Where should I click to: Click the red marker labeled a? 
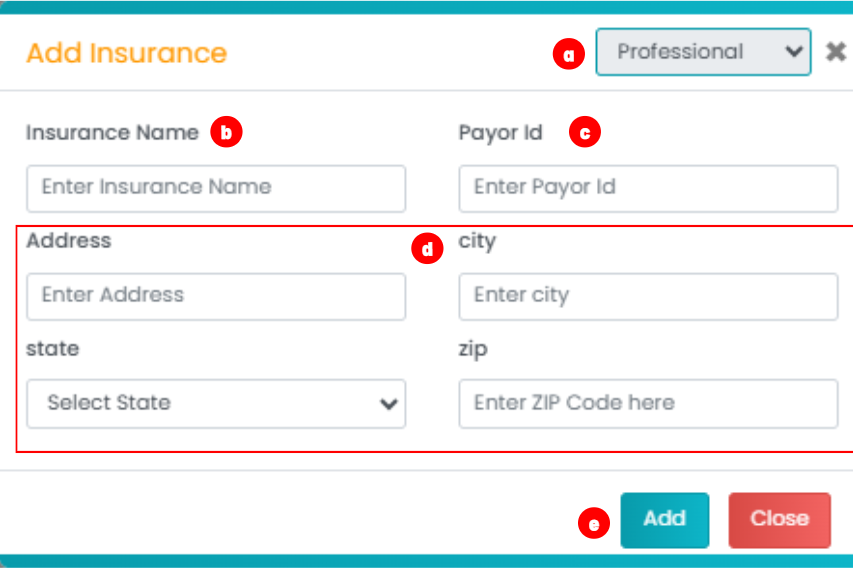[569, 54]
